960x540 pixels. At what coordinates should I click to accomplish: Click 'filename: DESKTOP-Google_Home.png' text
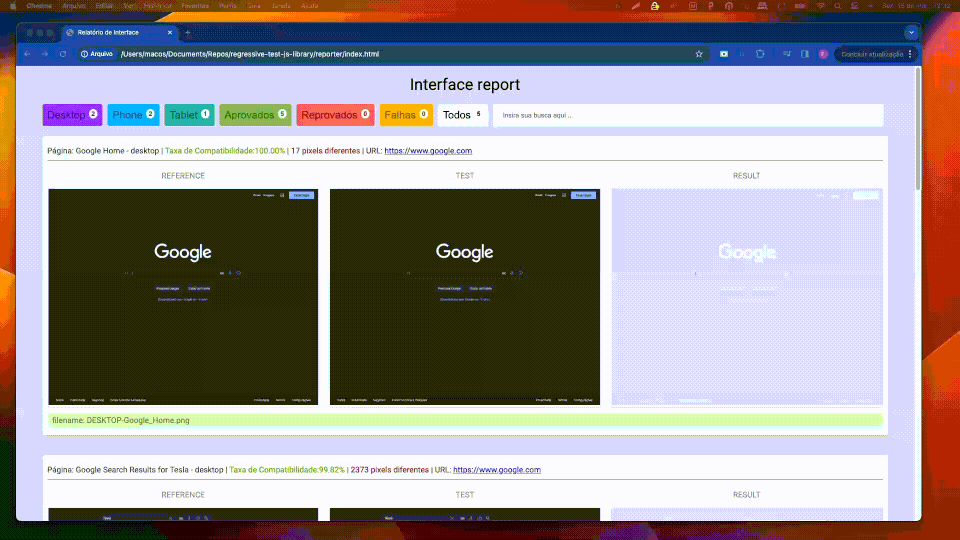(x=121, y=420)
